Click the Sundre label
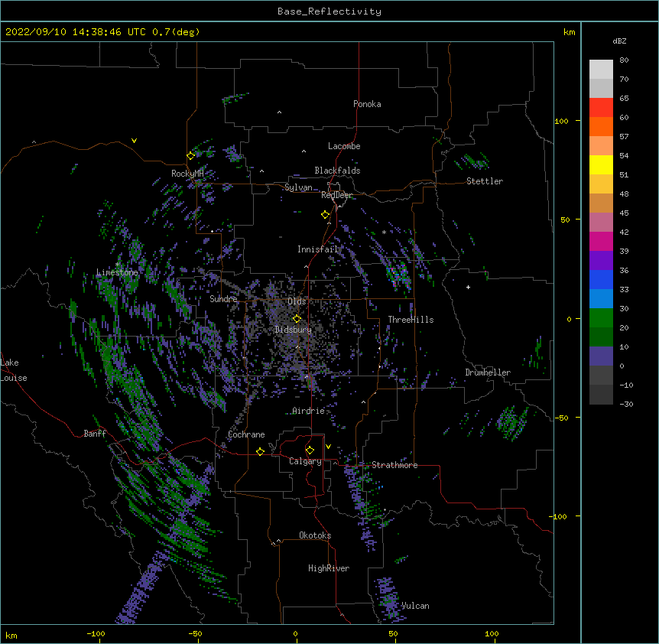 [223, 299]
